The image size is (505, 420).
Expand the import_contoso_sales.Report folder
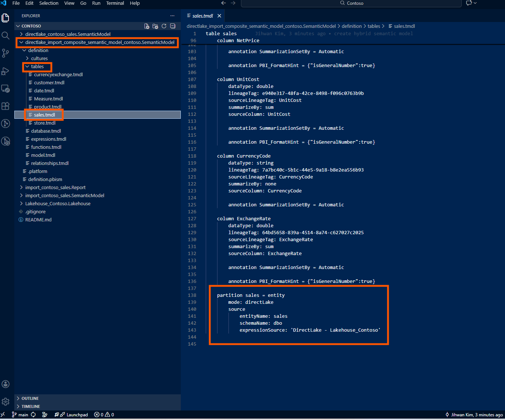click(x=98, y=187)
